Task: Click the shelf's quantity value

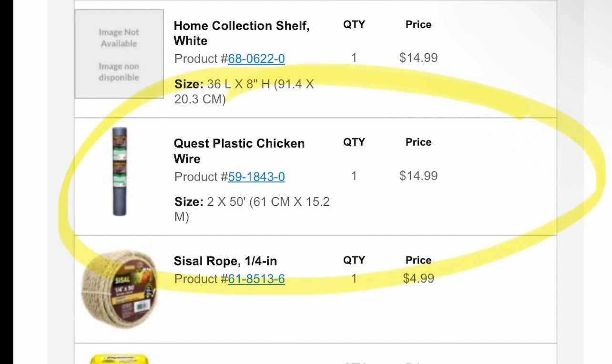Action: (354, 58)
